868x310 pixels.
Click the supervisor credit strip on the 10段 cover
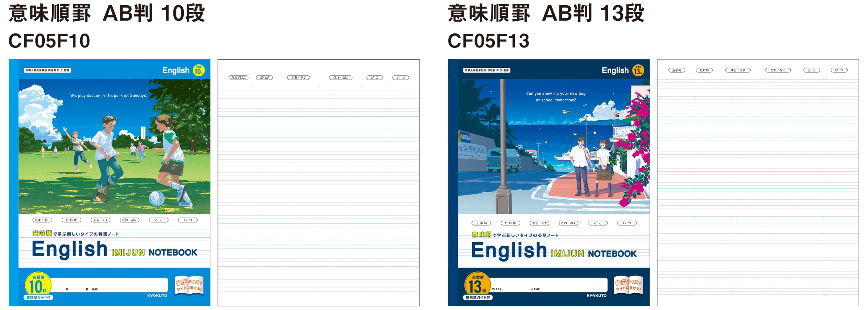point(47,70)
